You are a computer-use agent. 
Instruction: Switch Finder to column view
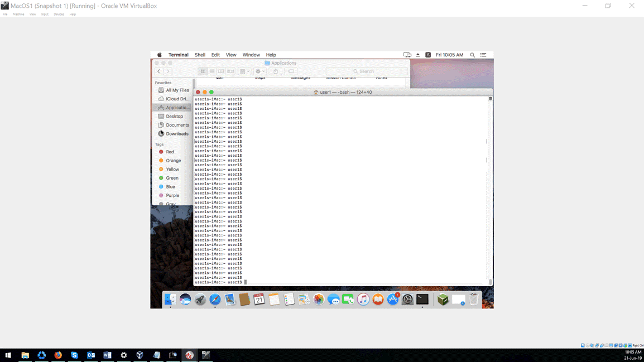pyautogui.click(x=221, y=71)
